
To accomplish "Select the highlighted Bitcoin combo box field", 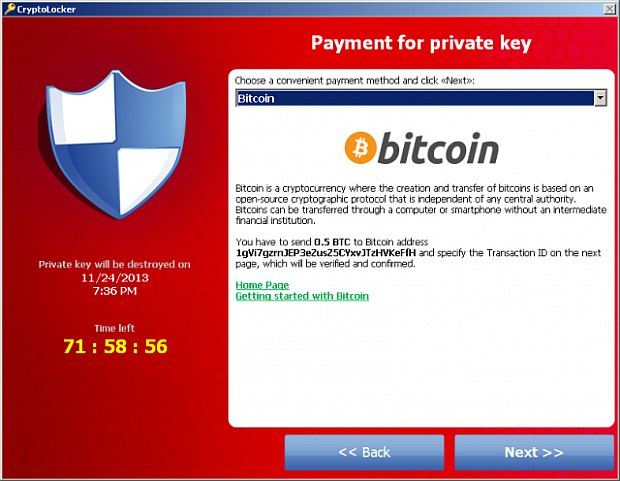I will [421, 98].
